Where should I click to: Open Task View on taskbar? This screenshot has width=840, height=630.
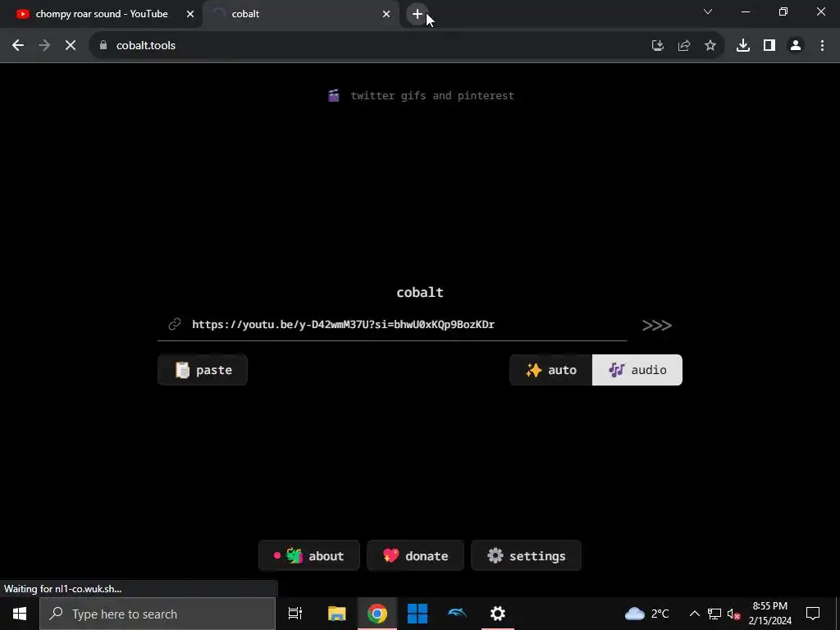295,614
